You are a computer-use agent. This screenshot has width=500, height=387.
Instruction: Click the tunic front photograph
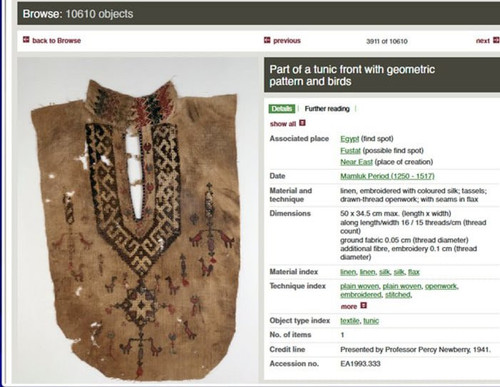coord(137,220)
